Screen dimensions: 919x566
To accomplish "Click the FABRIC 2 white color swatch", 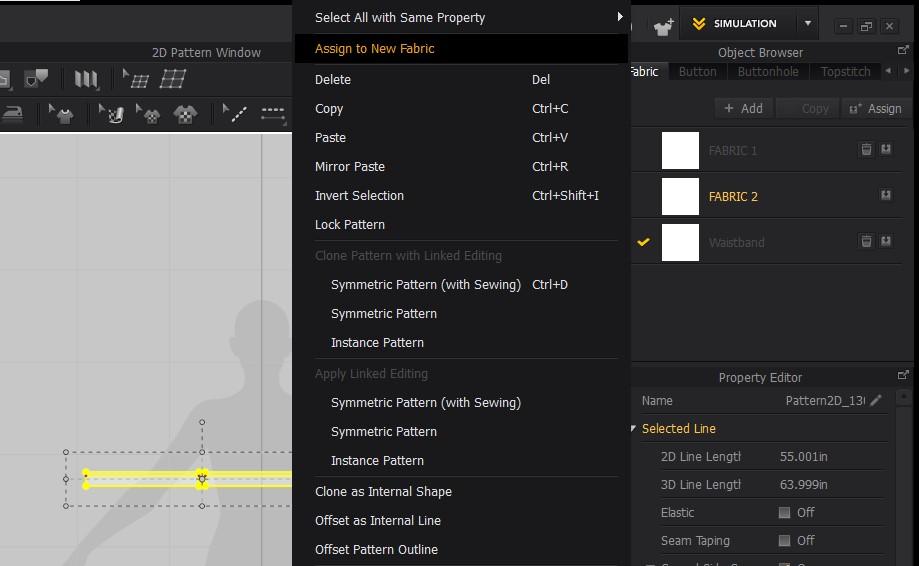I will pyautogui.click(x=680, y=196).
